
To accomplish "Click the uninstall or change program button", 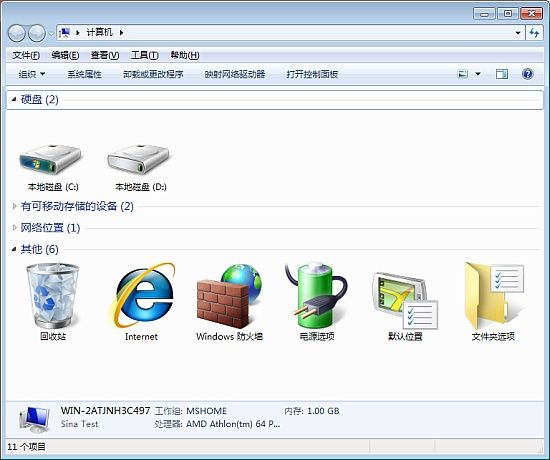I will pos(153,74).
